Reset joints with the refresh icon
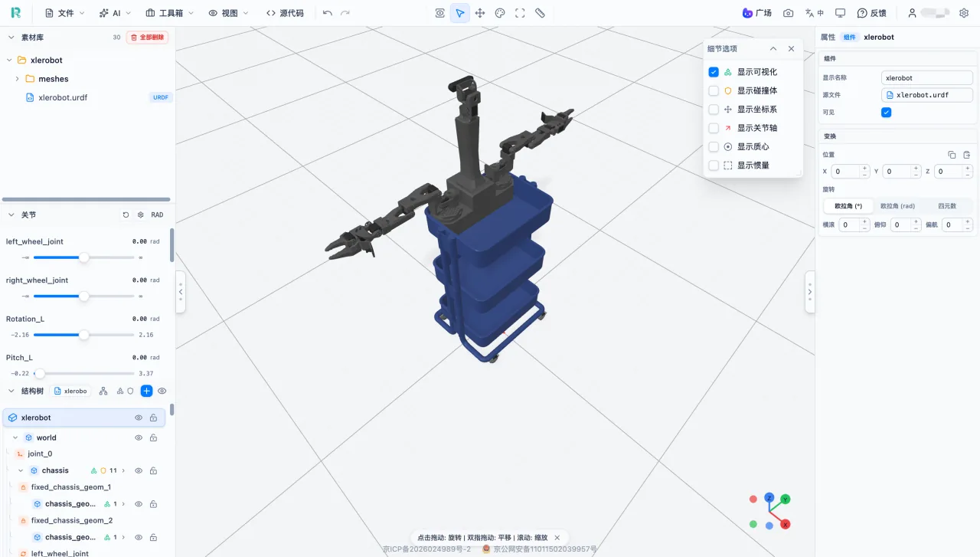This screenshot has width=980, height=557. [x=126, y=215]
